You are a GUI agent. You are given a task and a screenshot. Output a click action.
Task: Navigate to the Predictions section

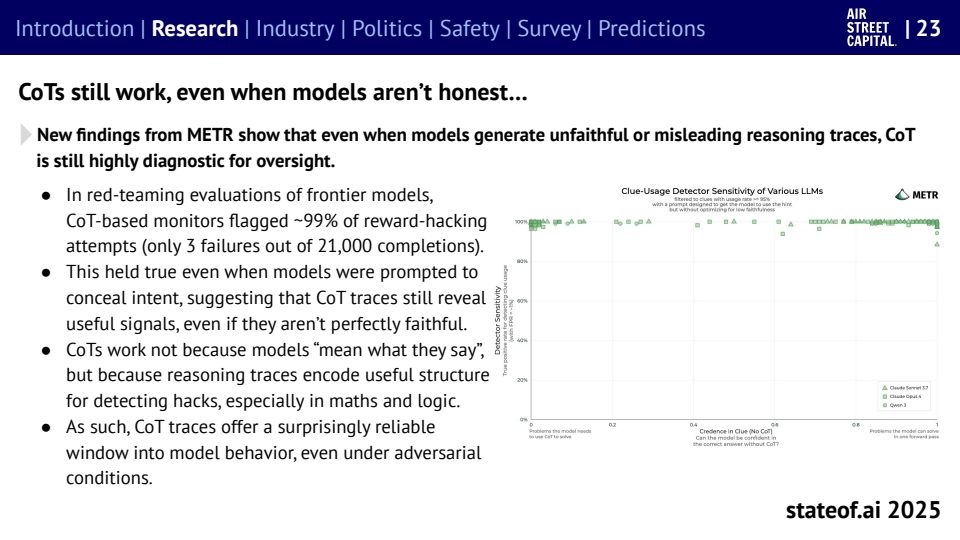(x=652, y=28)
